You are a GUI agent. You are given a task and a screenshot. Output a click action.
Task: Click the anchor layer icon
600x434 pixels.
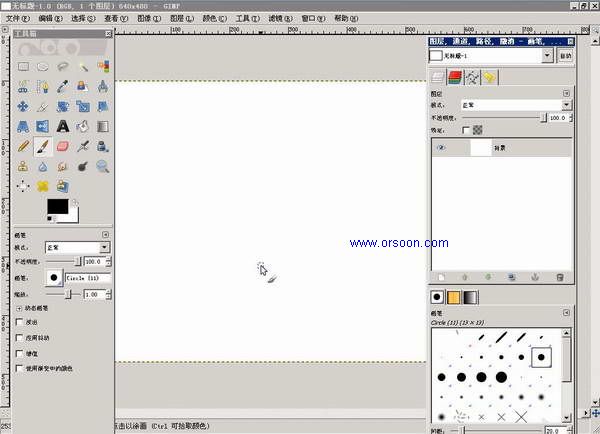535,277
